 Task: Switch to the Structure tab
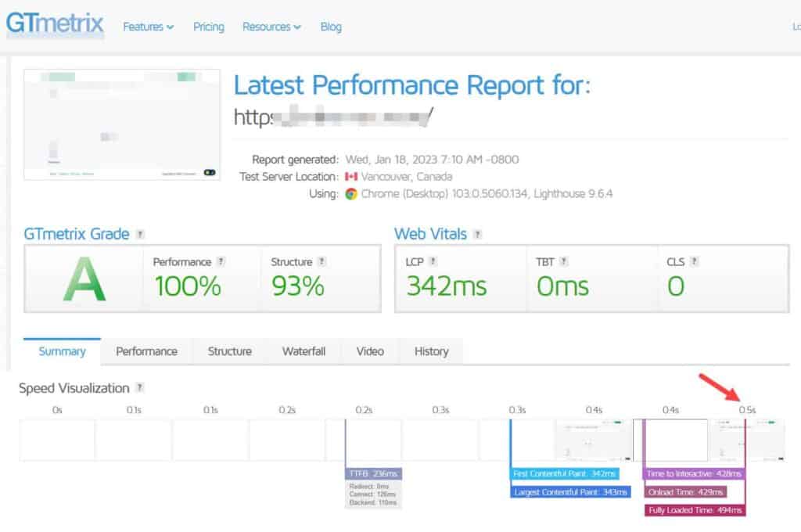pyautogui.click(x=229, y=351)
